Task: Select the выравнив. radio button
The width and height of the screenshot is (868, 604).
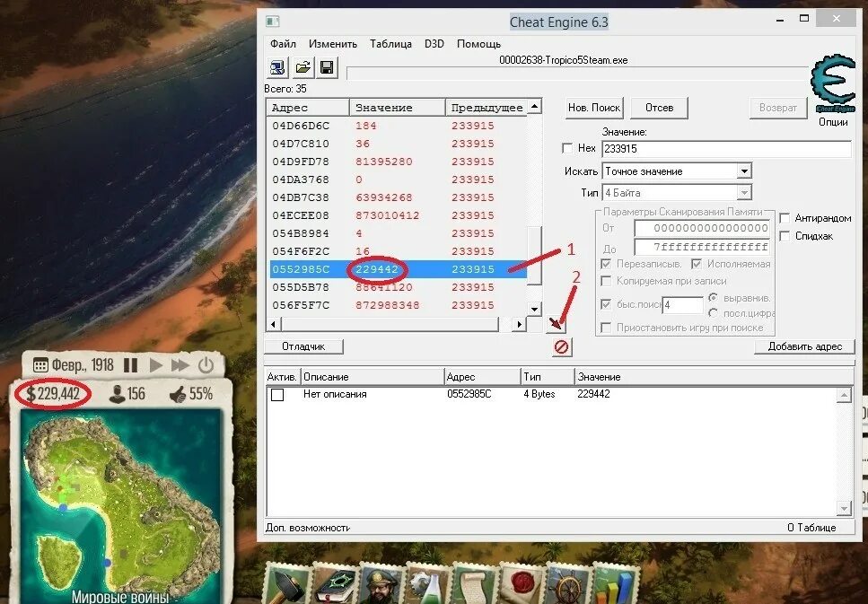Action: click(713, 298)
